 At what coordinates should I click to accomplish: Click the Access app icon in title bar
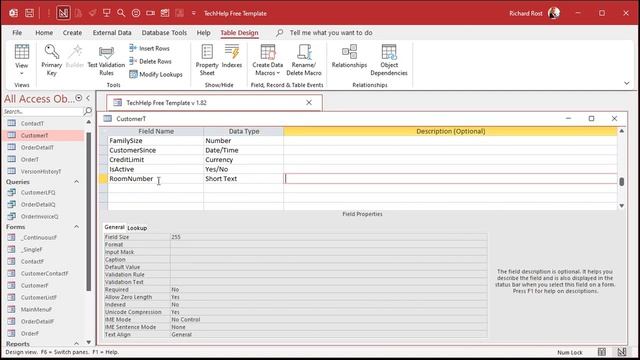13,13
